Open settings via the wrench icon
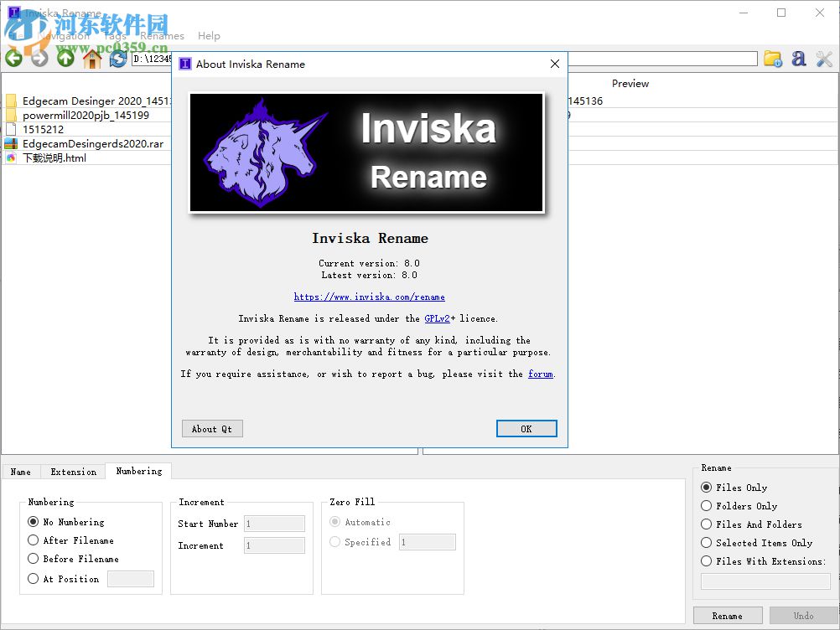The image size is (840, 630). point(822,59)
